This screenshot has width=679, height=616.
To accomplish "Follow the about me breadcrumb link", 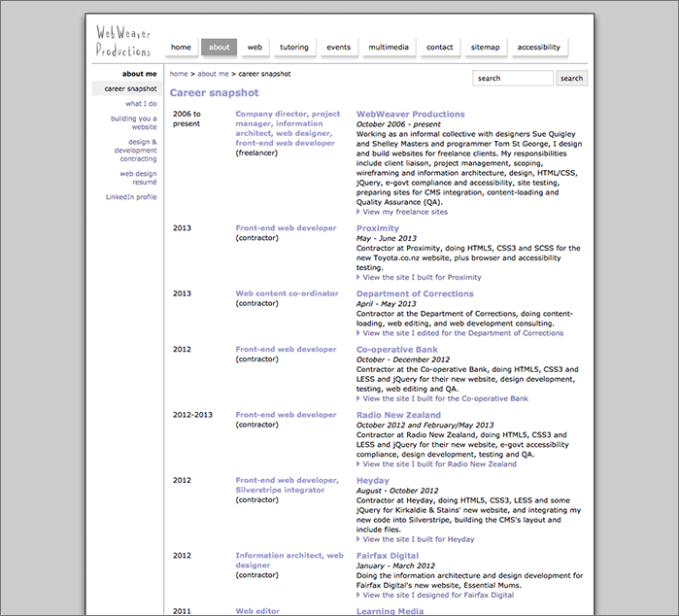I will pyautogui.click(x=213, y=74).
